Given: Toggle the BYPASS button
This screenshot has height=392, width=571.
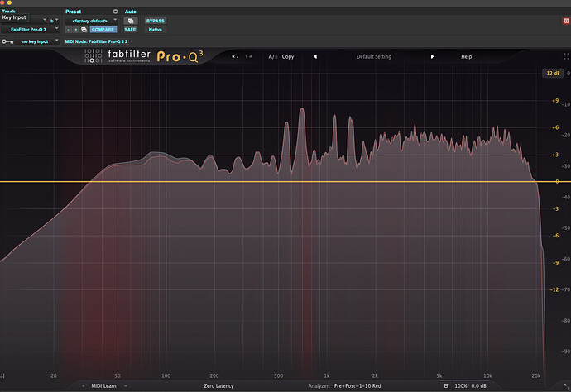Looking at the screenshot, I should [x=156, y=21].
